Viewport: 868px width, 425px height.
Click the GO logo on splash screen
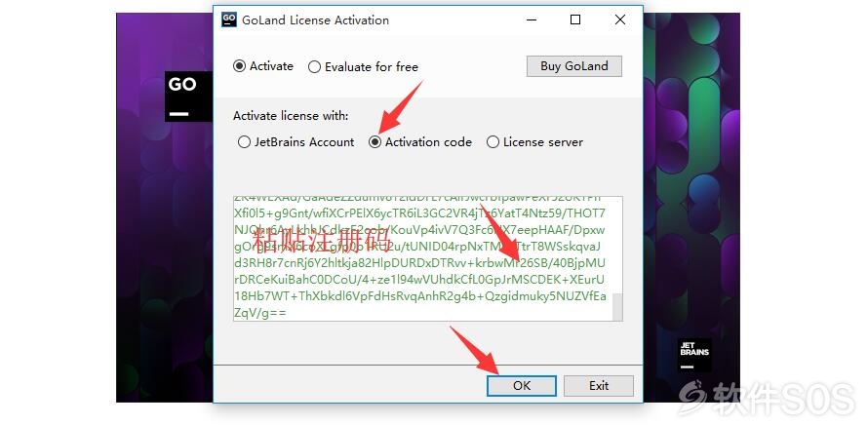click(188, 97)
